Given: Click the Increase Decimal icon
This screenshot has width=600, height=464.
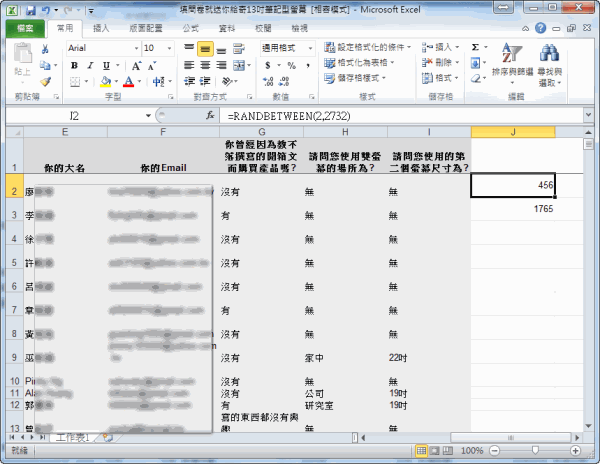Looking at the screenshot, I should 268,81.
